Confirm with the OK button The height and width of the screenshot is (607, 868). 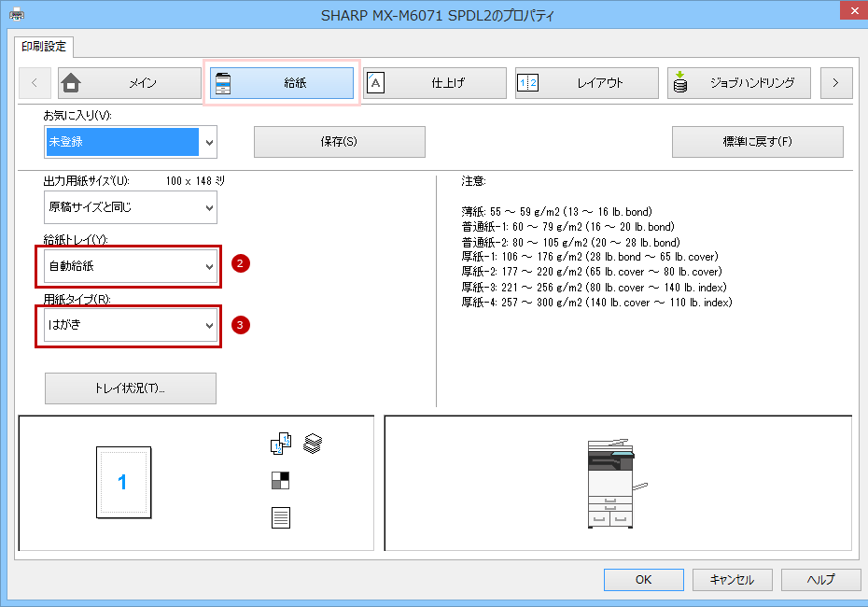pyautogui.click(x=643, y=580)
